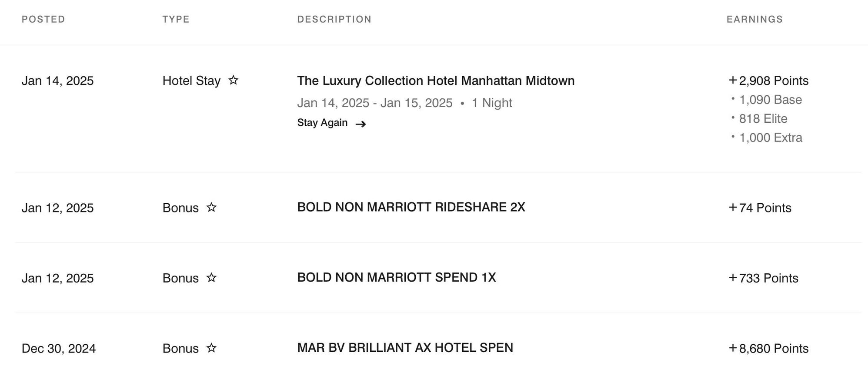Click the +2,908 Points earnings total

768,81
